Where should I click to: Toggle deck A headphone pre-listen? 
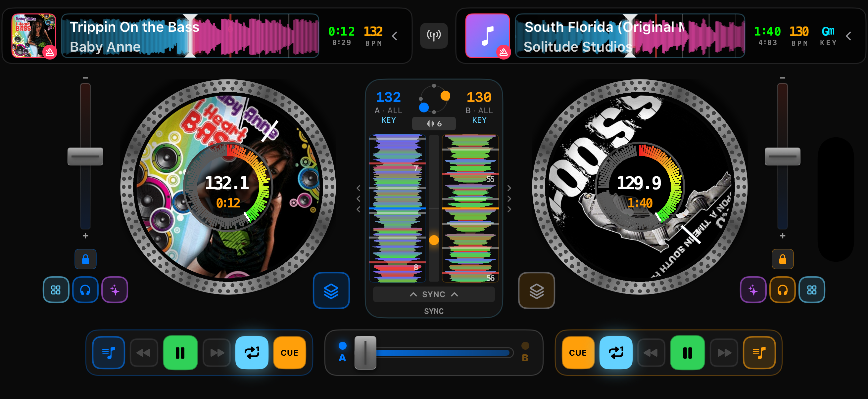[x=85, y=289]
